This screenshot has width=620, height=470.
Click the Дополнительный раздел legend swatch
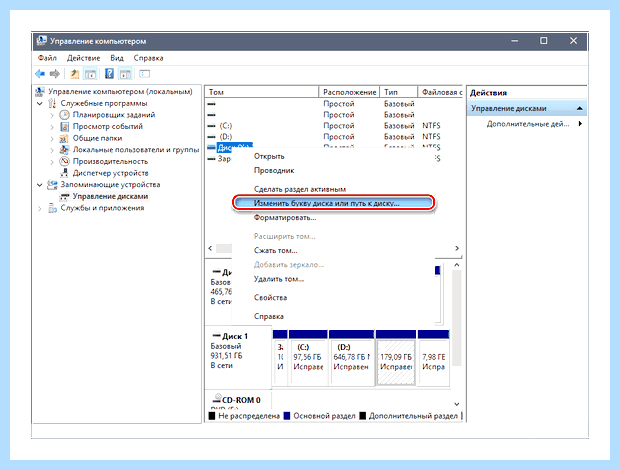(x=363, y=416)
